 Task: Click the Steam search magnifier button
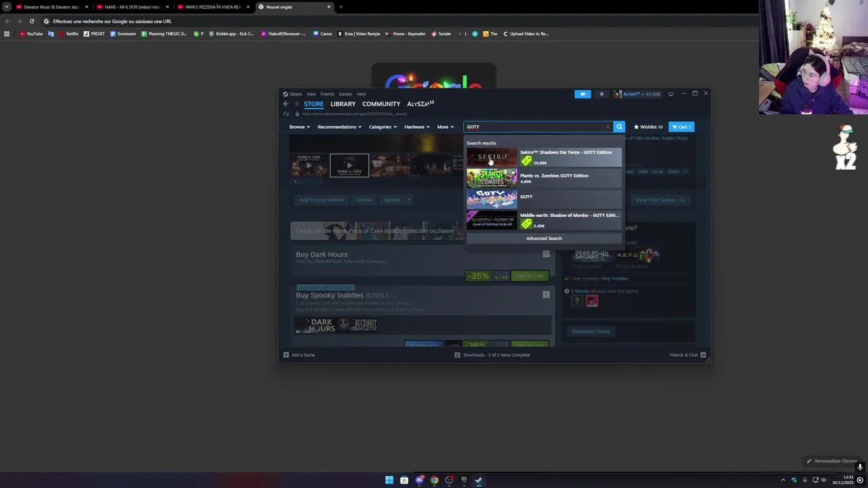(619, 127)
